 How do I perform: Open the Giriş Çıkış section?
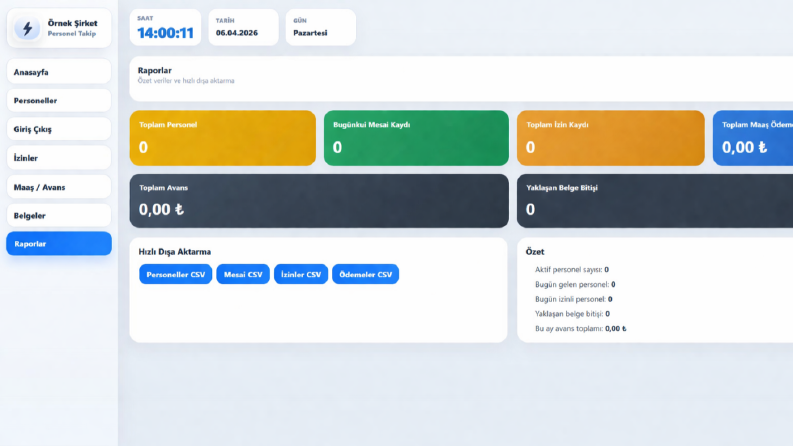pyautogui.click(x=59, y=129)
